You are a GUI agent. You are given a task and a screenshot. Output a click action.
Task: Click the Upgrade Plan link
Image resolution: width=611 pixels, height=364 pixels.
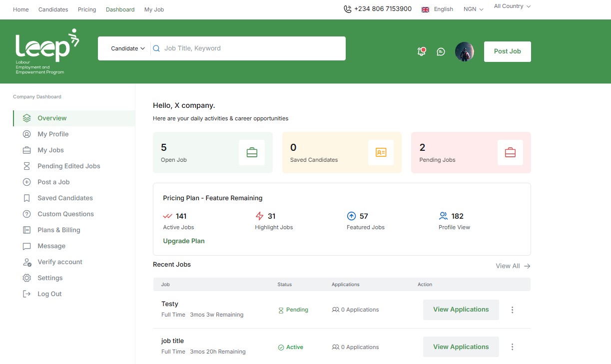coord(184,241)
